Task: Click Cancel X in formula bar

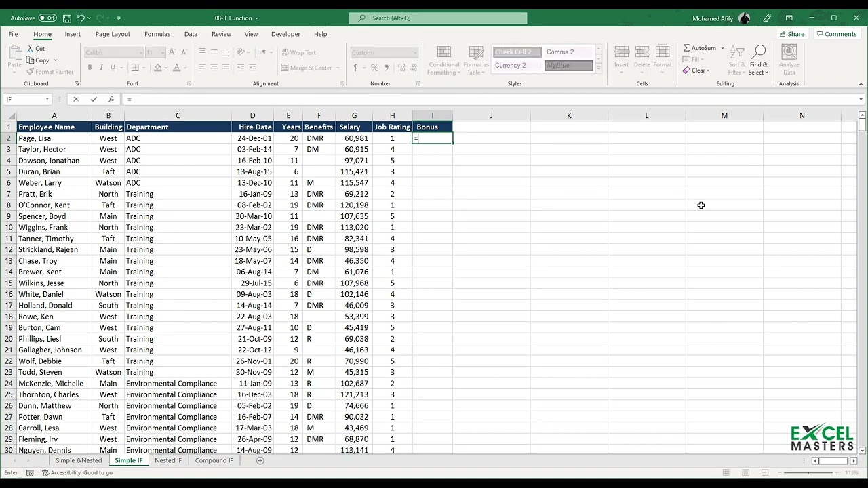Action: click(x=76, y=99)
